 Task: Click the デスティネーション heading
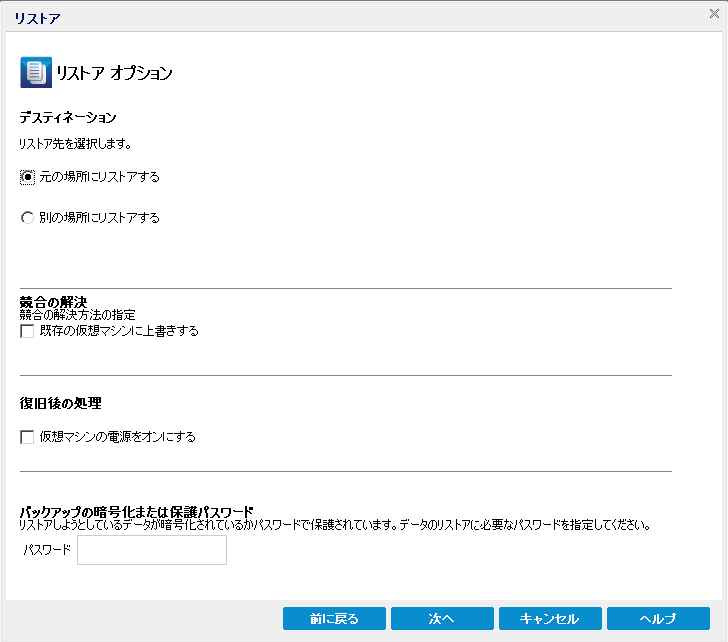coord(68,117)
